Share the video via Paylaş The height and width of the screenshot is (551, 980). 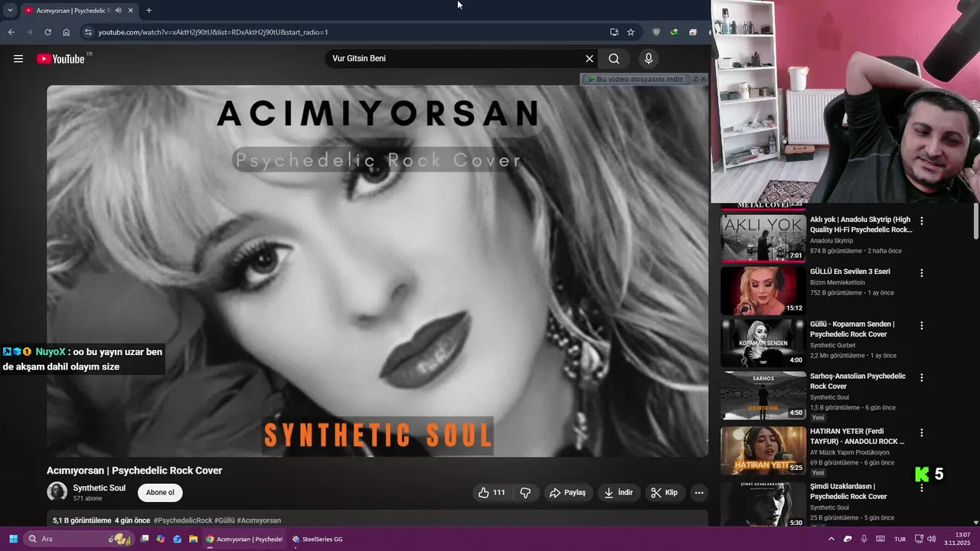point(568,493)
